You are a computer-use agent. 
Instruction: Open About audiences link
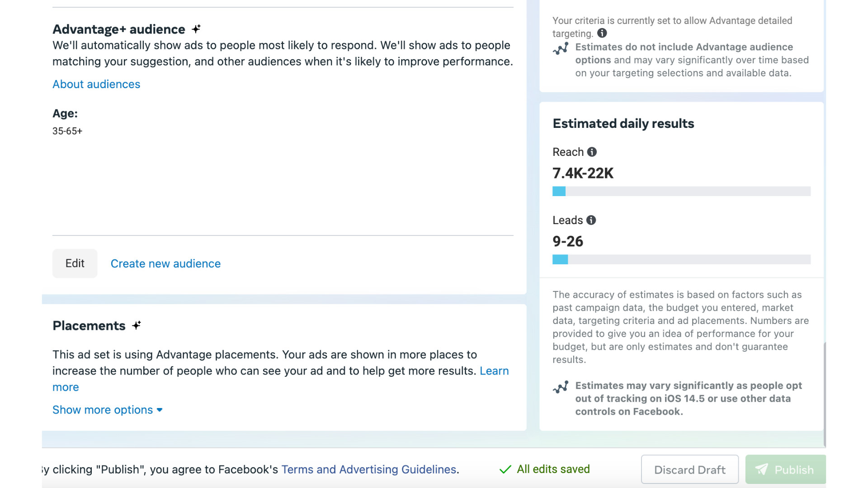click(96, 84)
